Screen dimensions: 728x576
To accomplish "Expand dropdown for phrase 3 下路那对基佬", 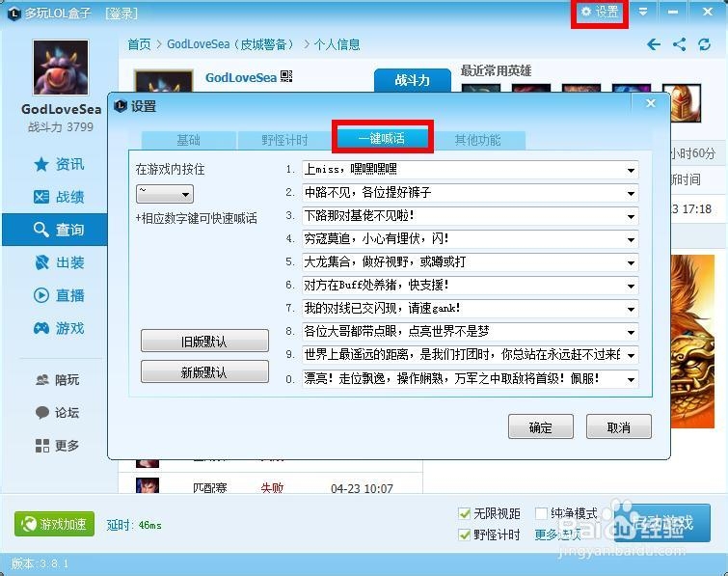I will point(631,216).
